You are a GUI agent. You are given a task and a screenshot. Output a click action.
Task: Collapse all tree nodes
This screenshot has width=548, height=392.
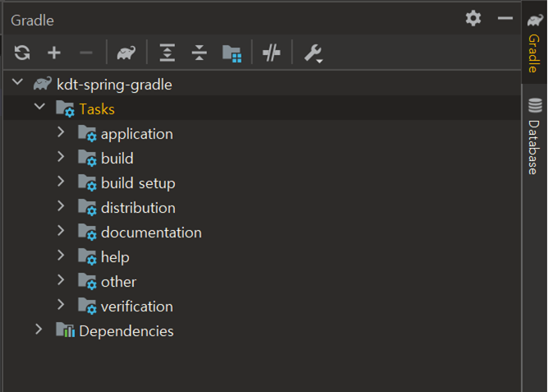tap(199, 53)
